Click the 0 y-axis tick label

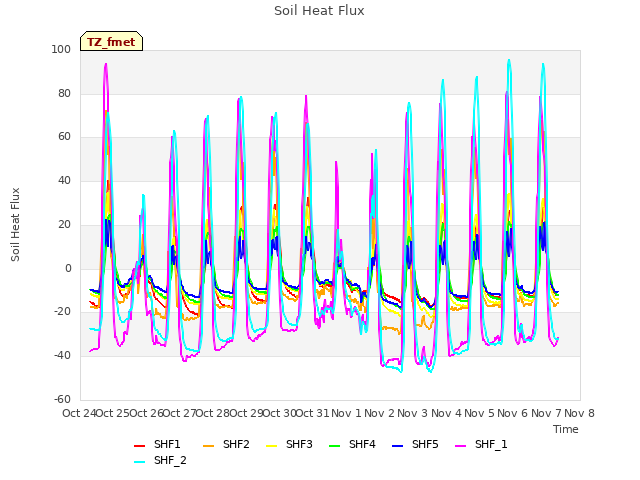click(68, 268)
